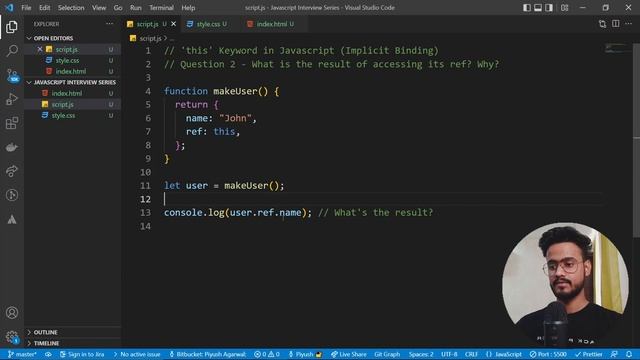The width and height of the screenshot is (640, 360).
Task: Open the Go menu
Action: (x=118, y=7)
